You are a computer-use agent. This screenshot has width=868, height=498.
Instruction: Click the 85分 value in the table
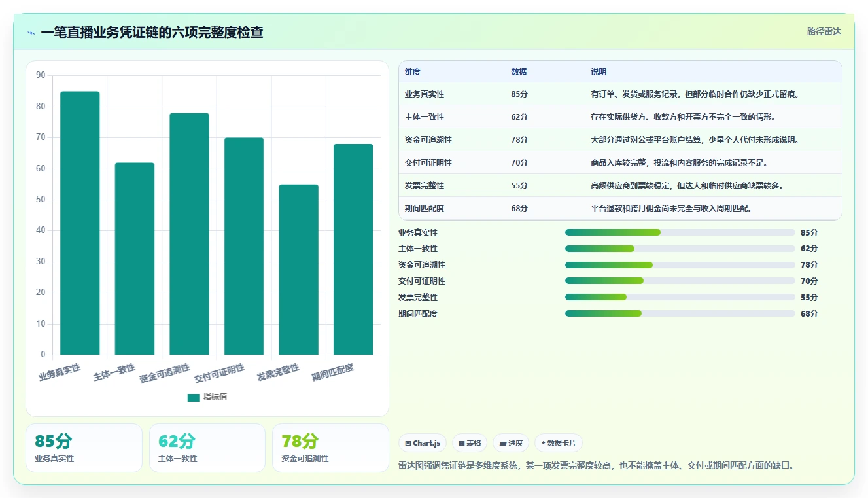click(x=519, y=94)
